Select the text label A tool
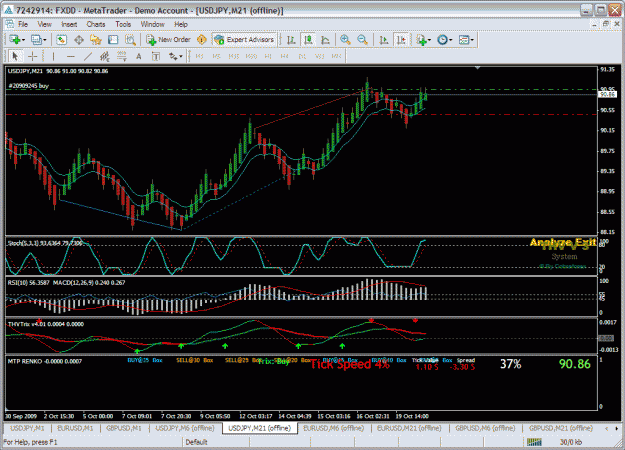The width and height of the screenshot is (625, 450). pos(139,57)
